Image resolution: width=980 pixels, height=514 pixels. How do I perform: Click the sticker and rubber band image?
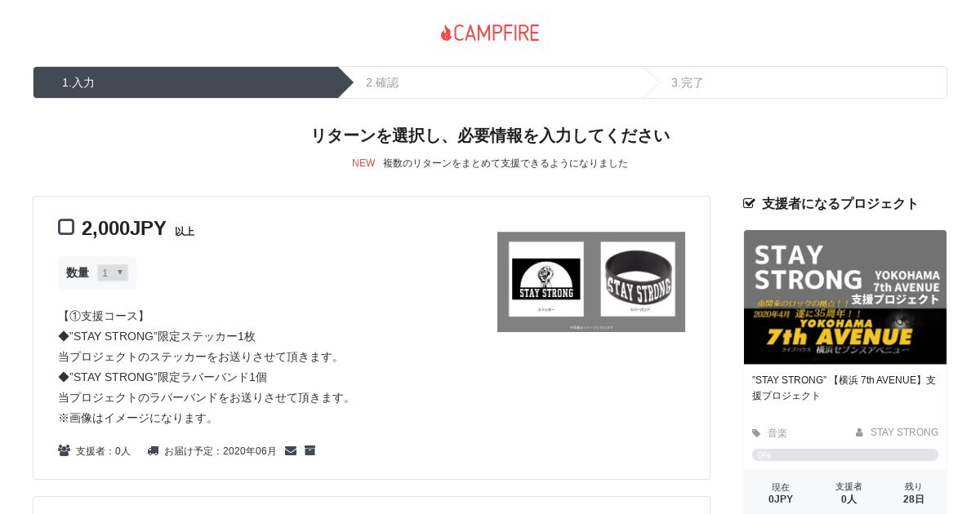tap(591, 282)
